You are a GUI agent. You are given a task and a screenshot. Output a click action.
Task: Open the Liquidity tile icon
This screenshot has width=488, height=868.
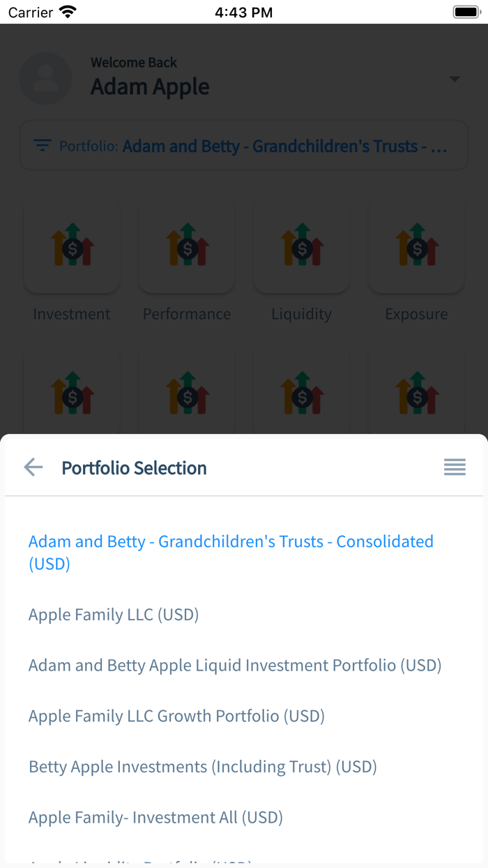point(301,246)
